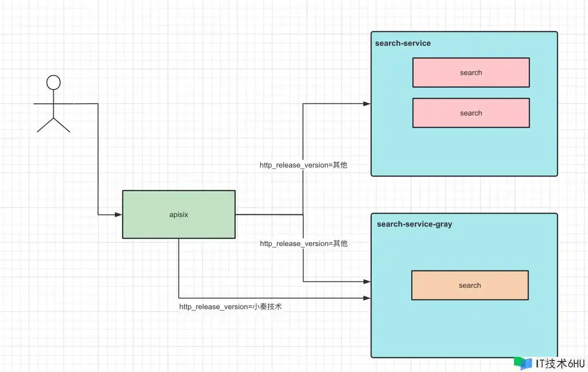Click the http_release_version=其他 label above the apisix connector
Viewport: 588px width, 372px height.
303,165
